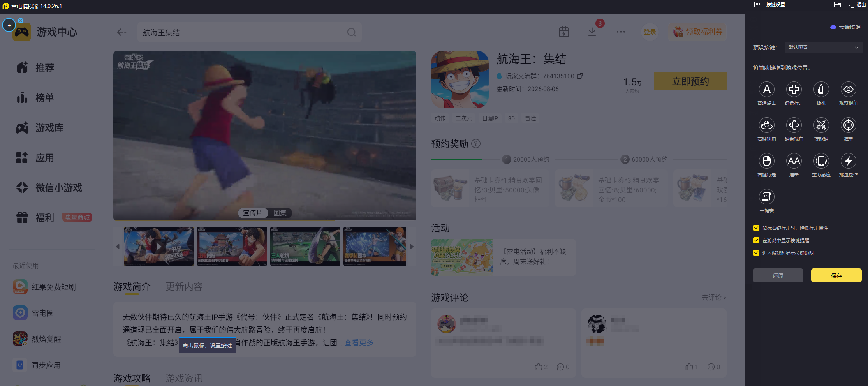Select the 右键行走 mouse icon
868x386 pixels.
[766, 161]
